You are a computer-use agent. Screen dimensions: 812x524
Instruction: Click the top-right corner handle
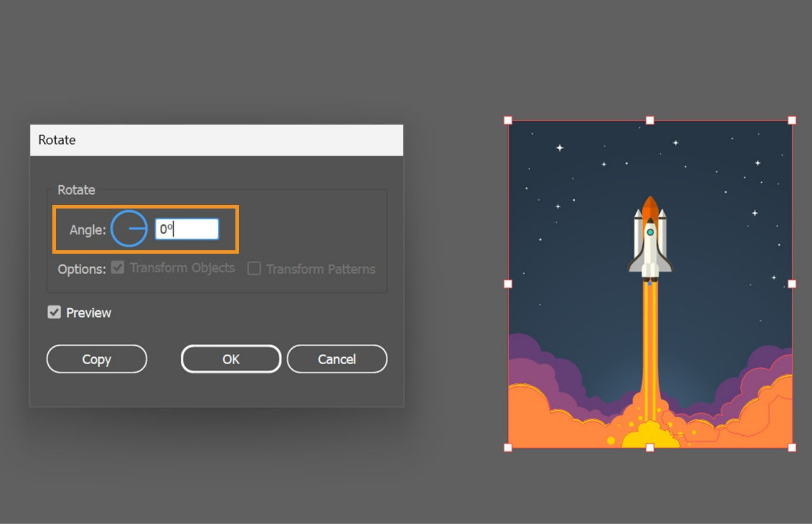coord(792,119)
